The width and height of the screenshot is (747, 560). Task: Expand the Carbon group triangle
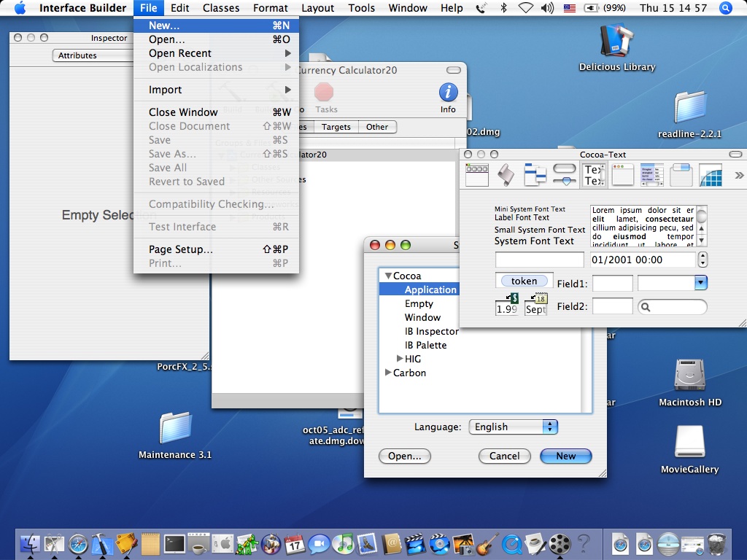coord(388,372)
